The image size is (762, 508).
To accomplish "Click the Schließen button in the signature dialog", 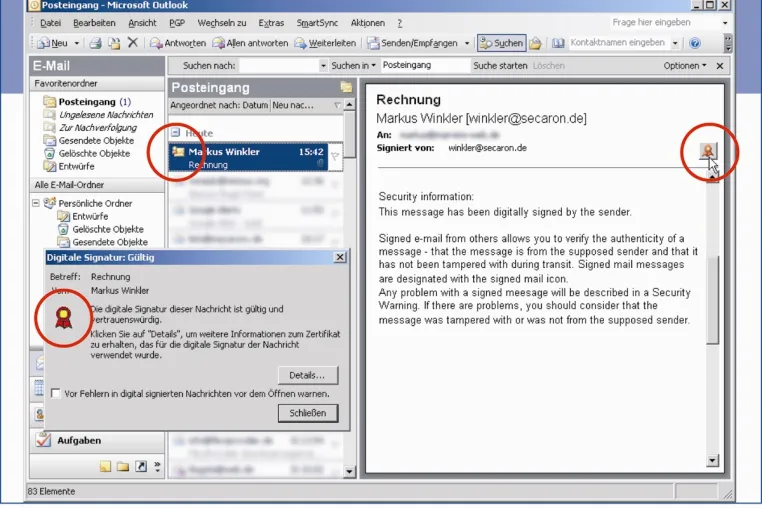I will coord(308,413).
